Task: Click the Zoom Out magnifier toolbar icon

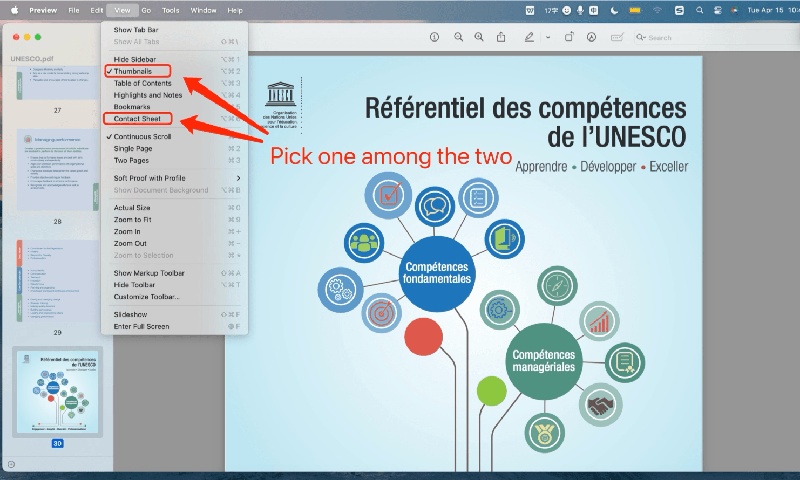Action: [458, 37]
